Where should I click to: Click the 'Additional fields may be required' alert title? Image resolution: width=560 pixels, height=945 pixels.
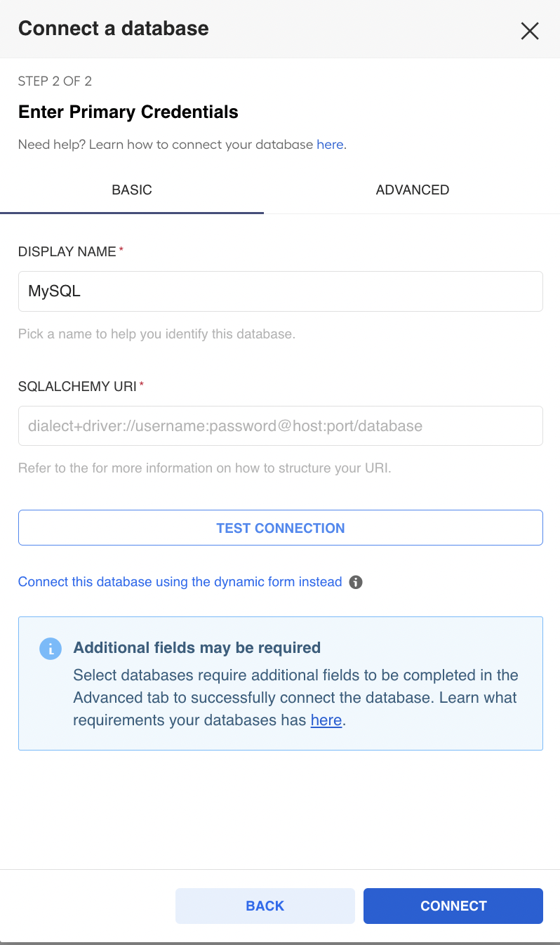coord(197,647)
